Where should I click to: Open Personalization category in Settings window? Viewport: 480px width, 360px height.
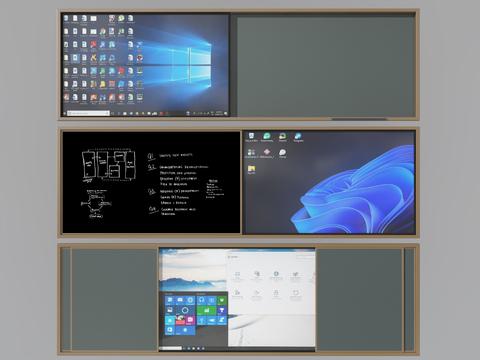coord(296,277)
